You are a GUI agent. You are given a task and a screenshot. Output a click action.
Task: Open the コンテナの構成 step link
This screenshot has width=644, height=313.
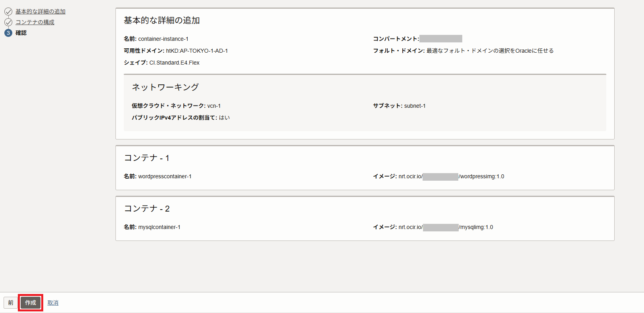[x=35, y=22]
